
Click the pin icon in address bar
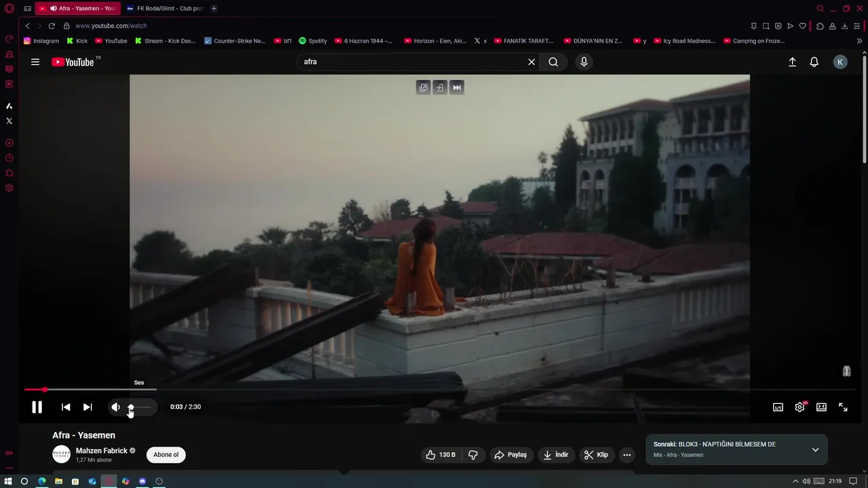[x=753, y=26]
